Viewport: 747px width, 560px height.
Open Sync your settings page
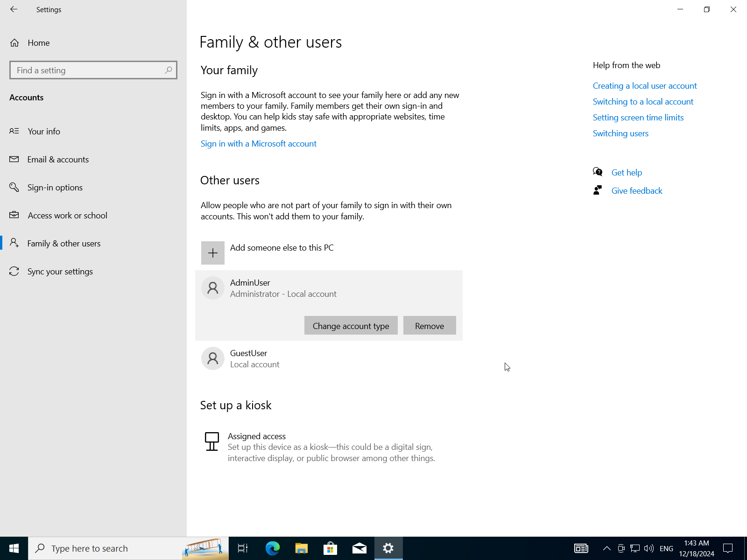[x=93, y=271]
